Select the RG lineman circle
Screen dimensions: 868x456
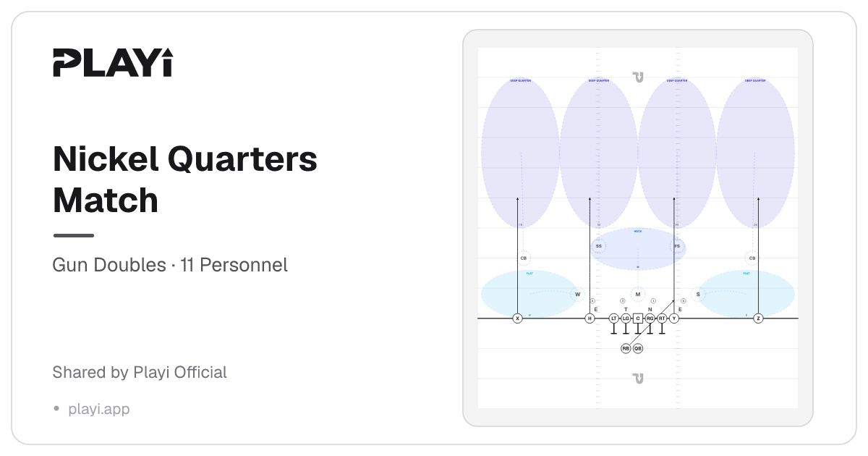650,318
